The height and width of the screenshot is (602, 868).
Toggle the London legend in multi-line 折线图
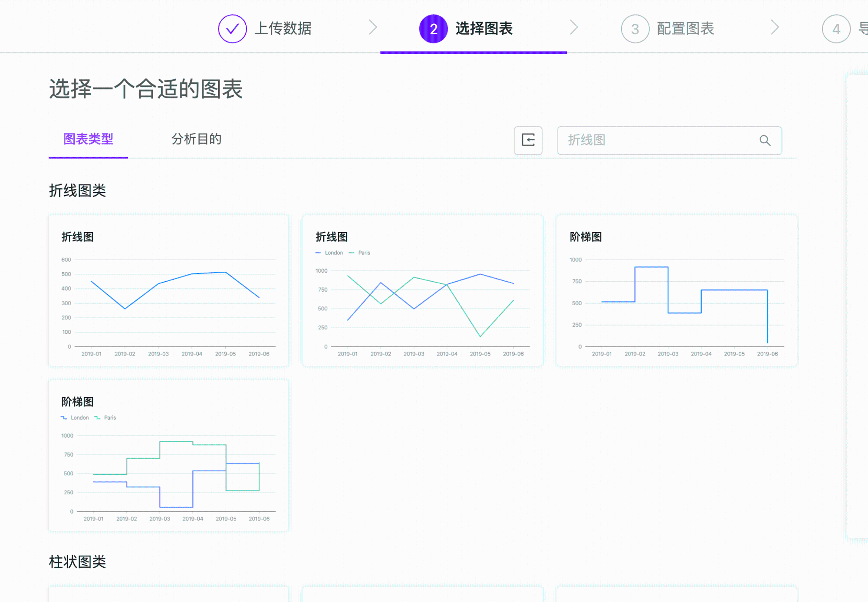point(329,253)
